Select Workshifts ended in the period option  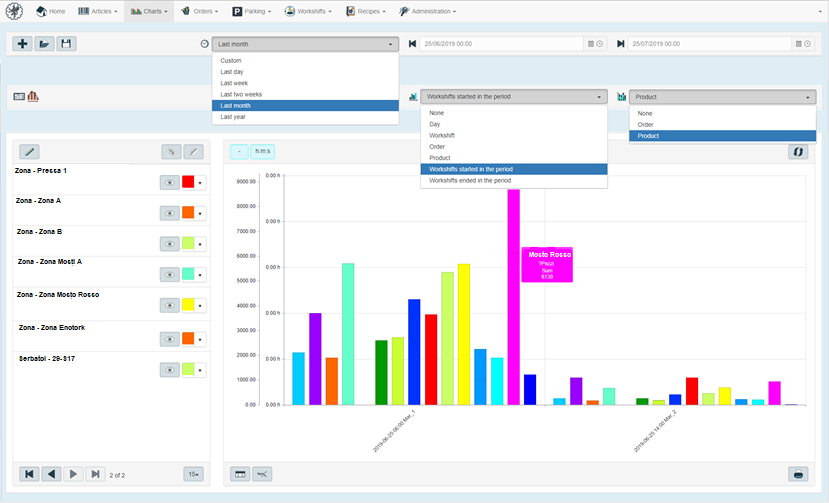coord(514,180)
